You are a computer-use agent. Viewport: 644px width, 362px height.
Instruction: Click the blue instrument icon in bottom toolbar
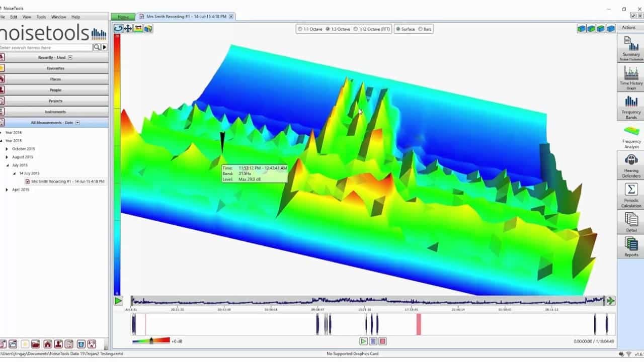click(80, 344)
